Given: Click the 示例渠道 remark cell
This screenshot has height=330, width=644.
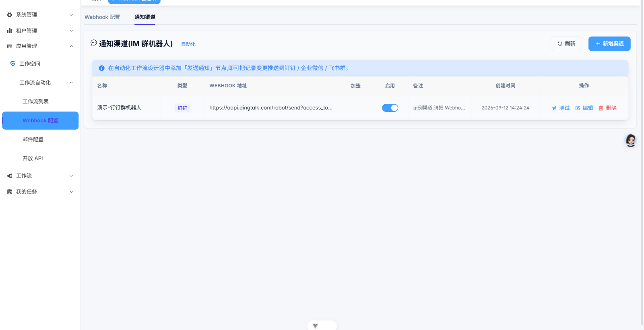Looking at the screenshot, I should click(x=439, y=108).
